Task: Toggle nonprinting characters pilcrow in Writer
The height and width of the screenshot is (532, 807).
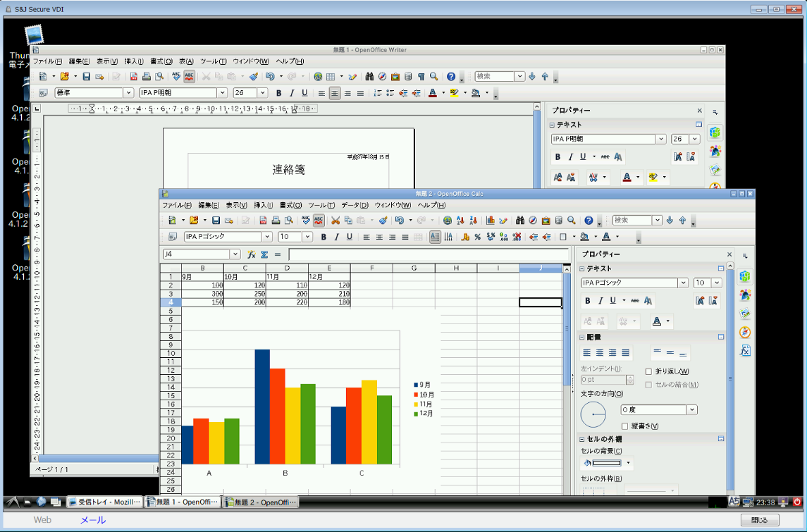Action: 421,76
